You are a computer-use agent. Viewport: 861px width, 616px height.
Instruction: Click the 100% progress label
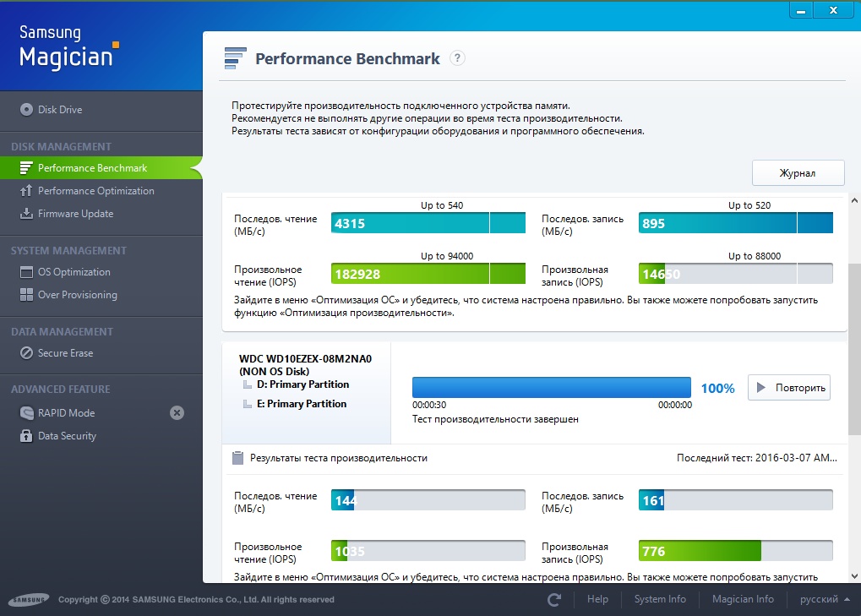click(717, 388)
